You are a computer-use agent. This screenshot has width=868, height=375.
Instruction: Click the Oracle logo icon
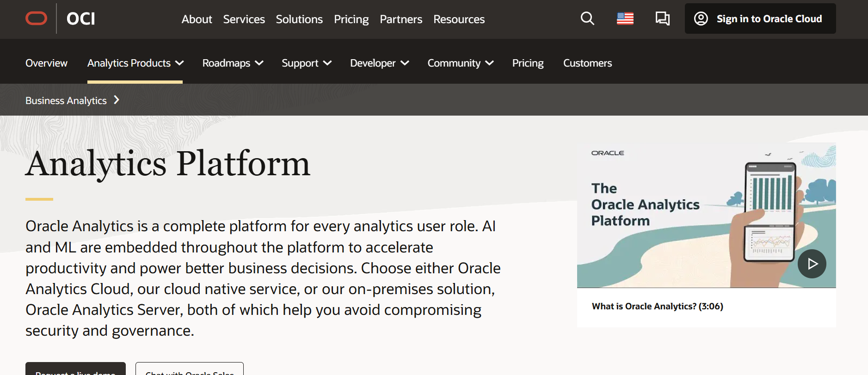(x=36, y=18)
